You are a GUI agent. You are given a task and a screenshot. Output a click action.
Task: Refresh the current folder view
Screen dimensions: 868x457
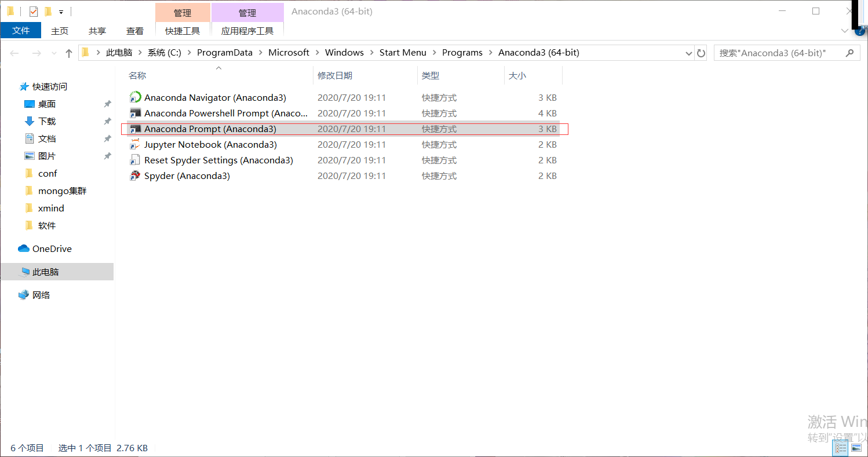point(701,53)
